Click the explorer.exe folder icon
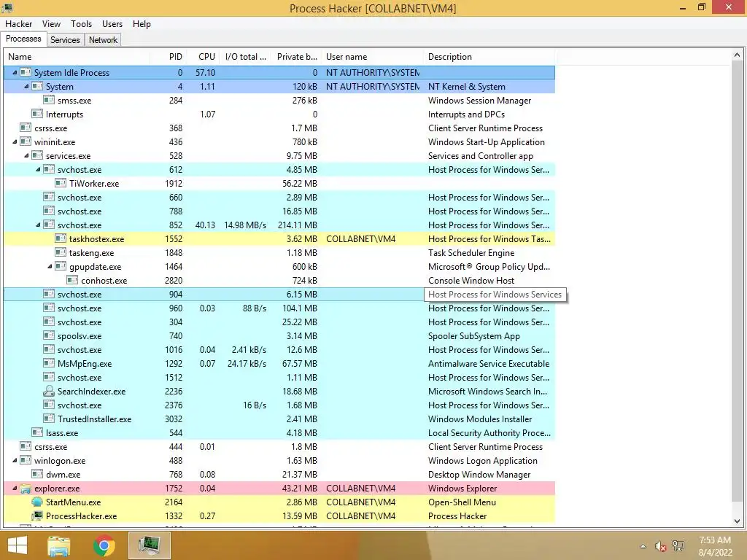This screenshot has width=747, height=560. pyautogui.click(x=26, y=488)
